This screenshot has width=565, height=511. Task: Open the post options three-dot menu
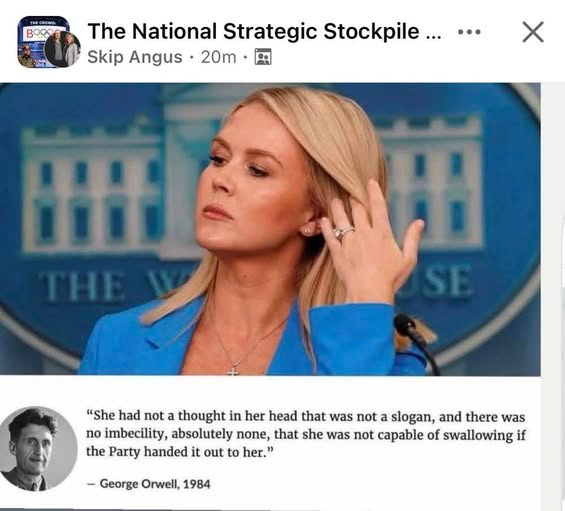[469, 32]
